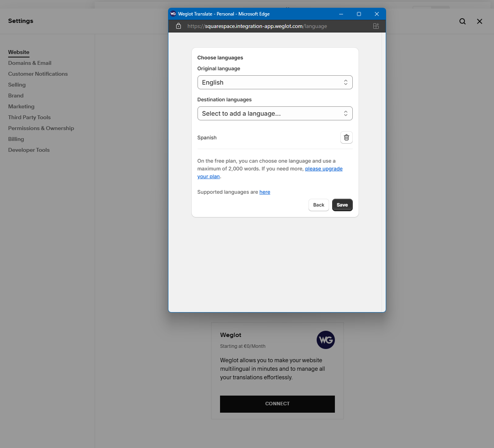Click the here link for supported languages
This screenshot has width=494, height=448.
[265, 192]
